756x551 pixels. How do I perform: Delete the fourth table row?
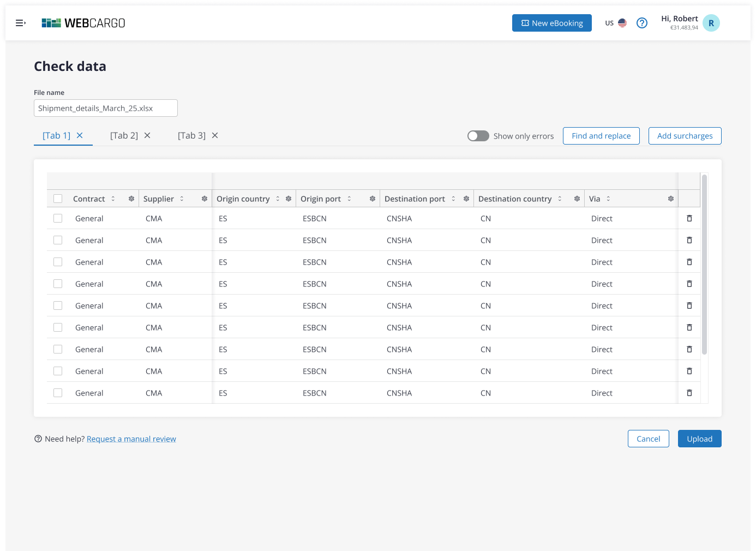(x=689, y=284)
